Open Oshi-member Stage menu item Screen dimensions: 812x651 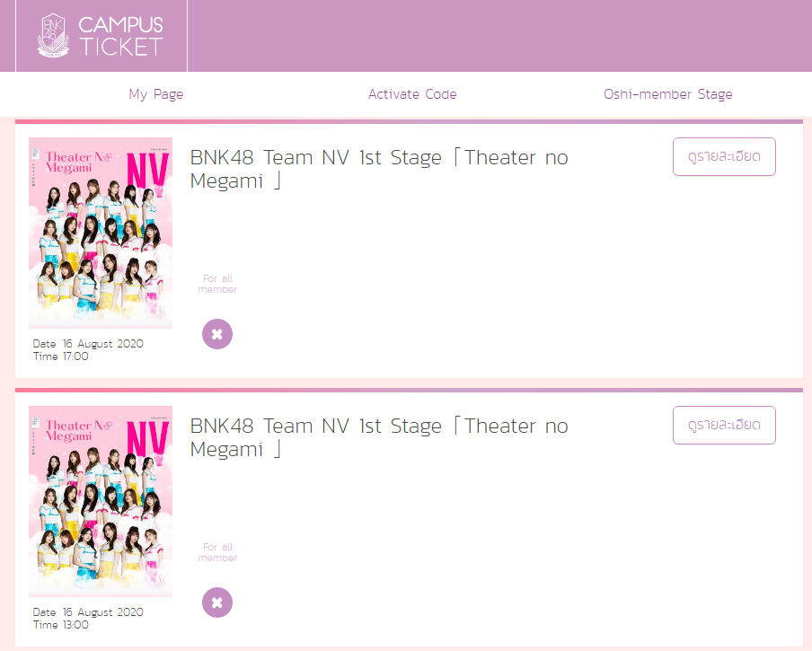[x=668, y=94]
